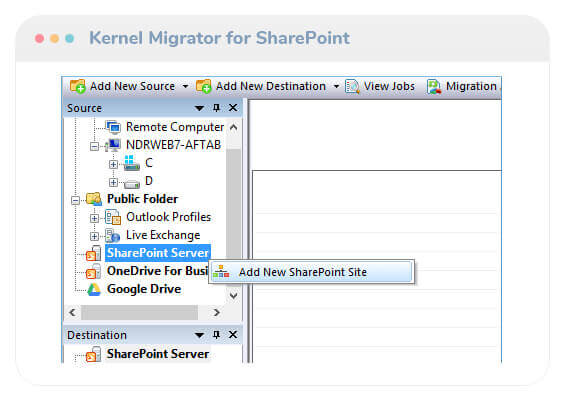Click the C drive icon
565x401 pixels.
[x=132, y=163]
